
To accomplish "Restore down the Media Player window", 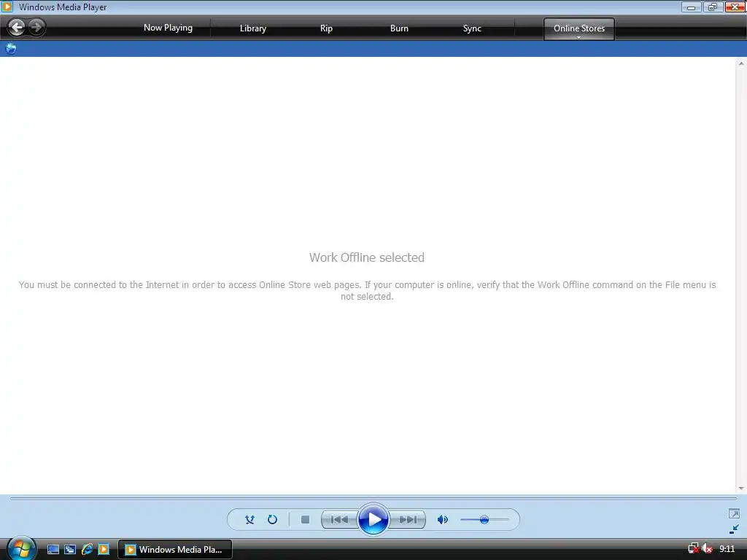I will tap(712, 7).
